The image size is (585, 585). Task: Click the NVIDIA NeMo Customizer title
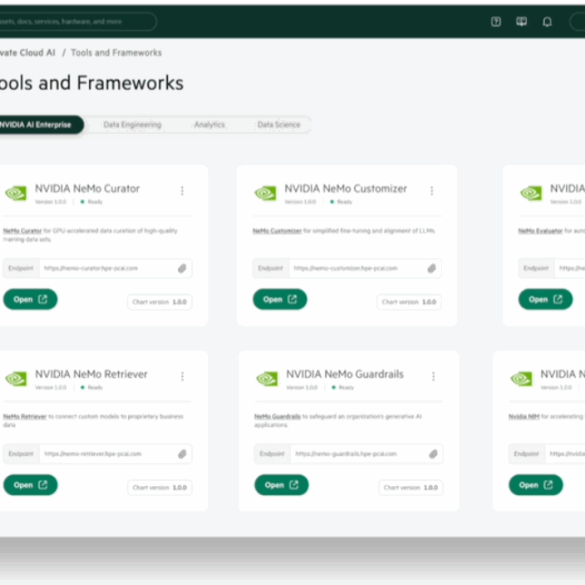pos(345,188)
